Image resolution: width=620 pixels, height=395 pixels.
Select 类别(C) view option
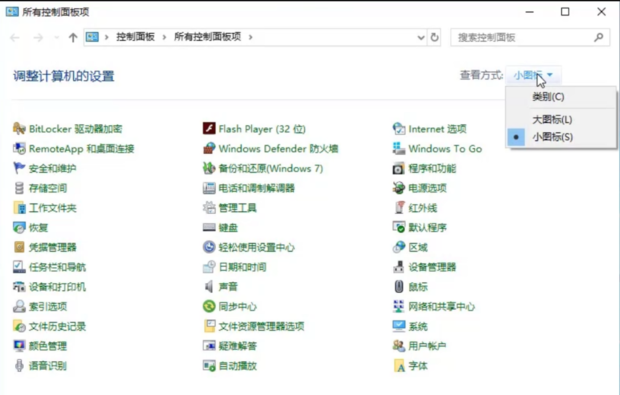coord(561,96)
